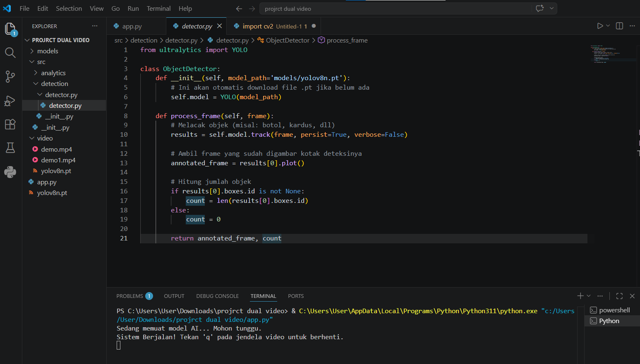Create a new terminal with the plus button

[580, 296]
